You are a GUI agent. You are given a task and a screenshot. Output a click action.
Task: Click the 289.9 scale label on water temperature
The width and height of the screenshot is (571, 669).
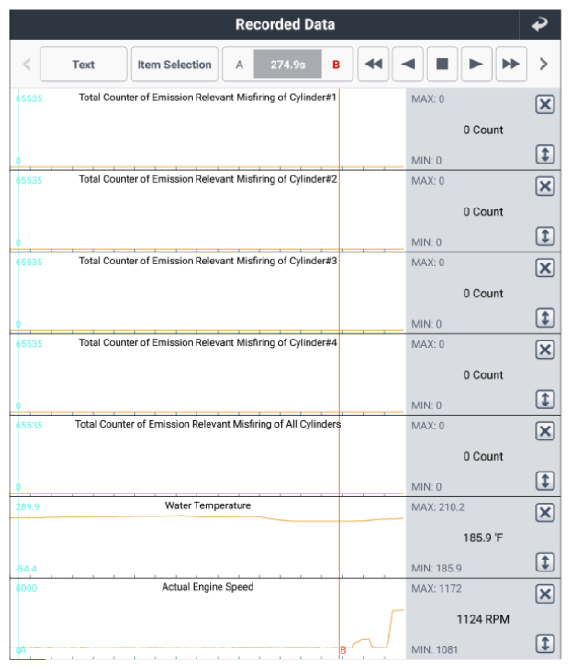click(28, 507)
